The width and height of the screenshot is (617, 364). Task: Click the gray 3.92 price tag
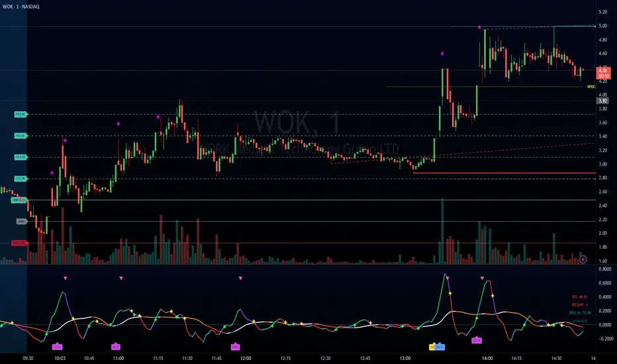pyautogui.click(x=602, y=101)
